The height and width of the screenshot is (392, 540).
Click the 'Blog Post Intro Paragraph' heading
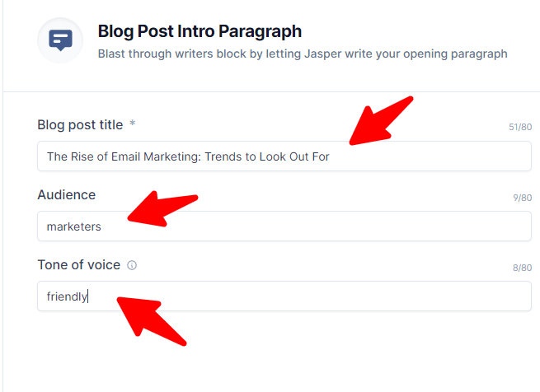[200, 32]
